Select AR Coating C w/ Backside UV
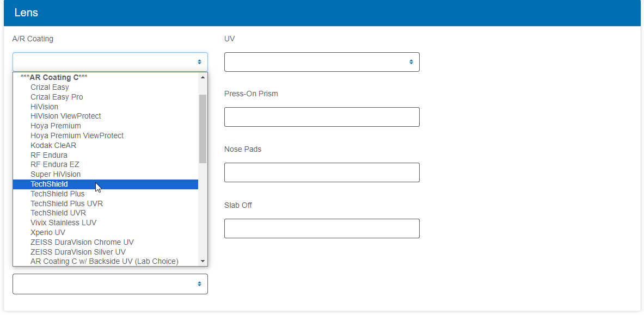The height and width of the screenshot is (315, 644). click(106, 261)
